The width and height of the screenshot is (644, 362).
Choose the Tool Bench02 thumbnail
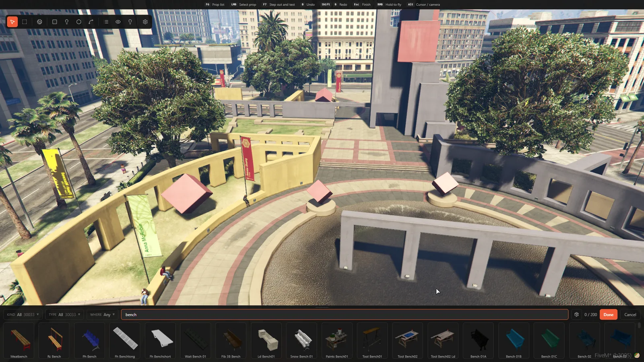(x=407, y=341)
